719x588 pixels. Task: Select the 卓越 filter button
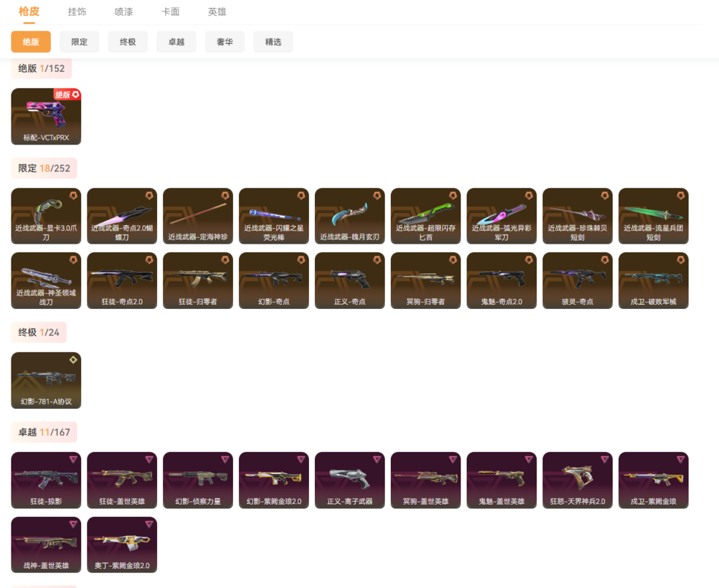(176, 42)
